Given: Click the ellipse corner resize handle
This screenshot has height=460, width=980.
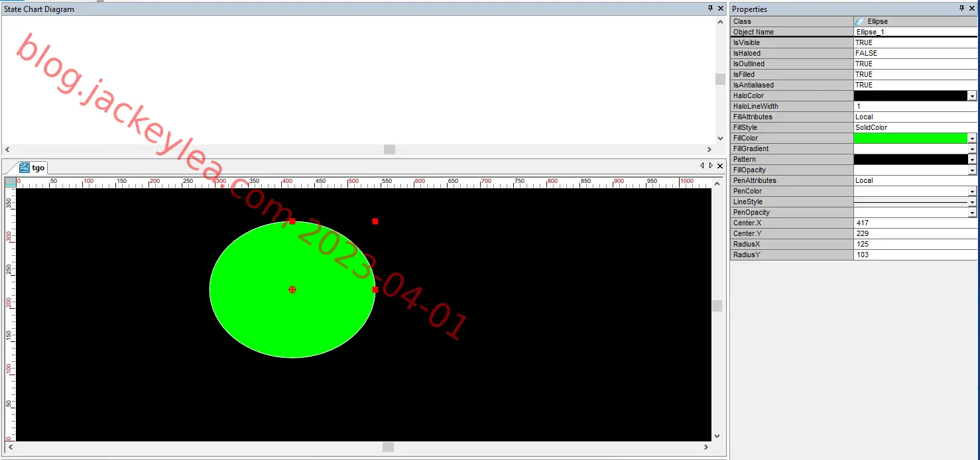Looking at the screenshot, I should coord(375,221).
